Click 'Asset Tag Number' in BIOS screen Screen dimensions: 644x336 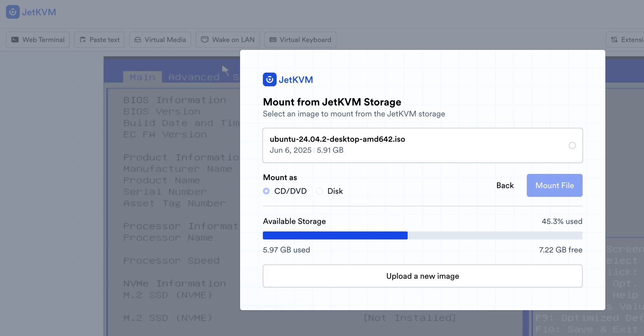175,203
